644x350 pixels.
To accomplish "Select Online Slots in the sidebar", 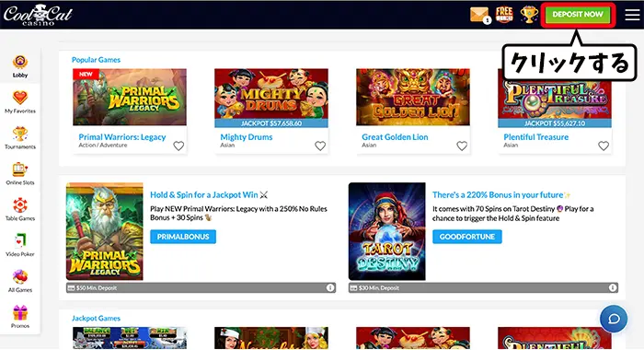I will [20, 173].
